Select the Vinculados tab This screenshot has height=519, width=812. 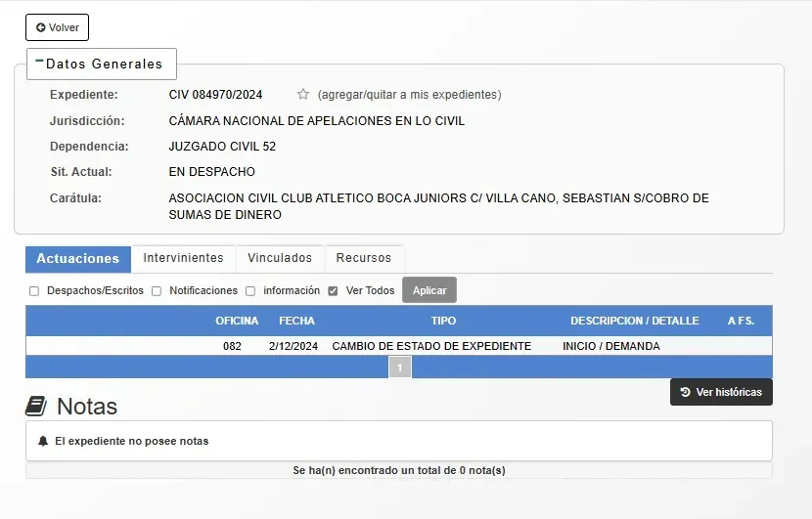coord(280,258)
